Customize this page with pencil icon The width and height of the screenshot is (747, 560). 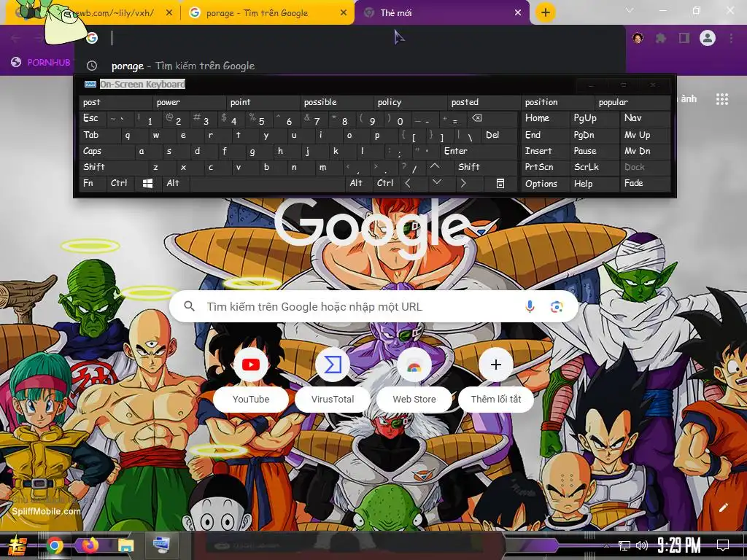[x=723, y=507]
